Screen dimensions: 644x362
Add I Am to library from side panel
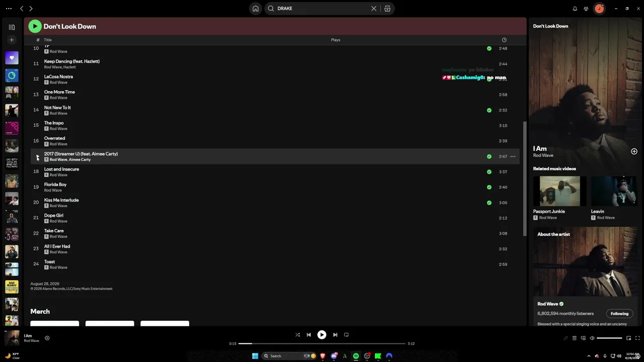pyautogui.click(x=634, y=151)
